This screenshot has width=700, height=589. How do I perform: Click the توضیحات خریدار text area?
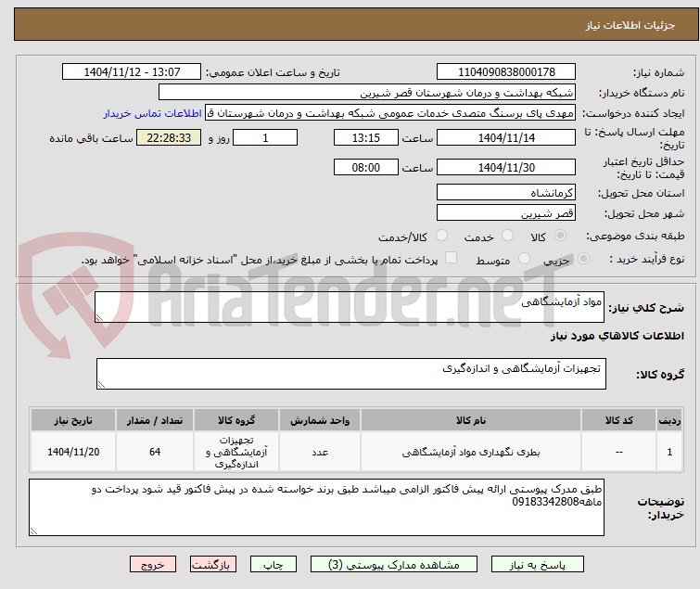316,507
